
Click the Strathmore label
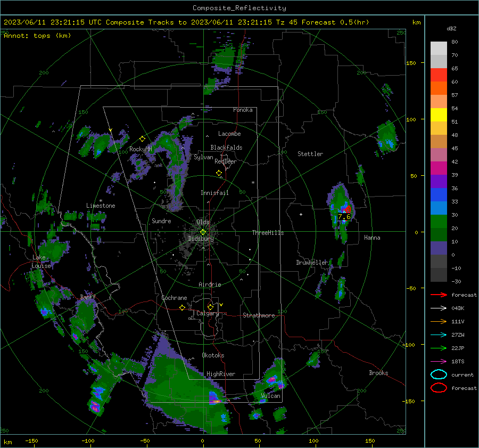[259, 315]
